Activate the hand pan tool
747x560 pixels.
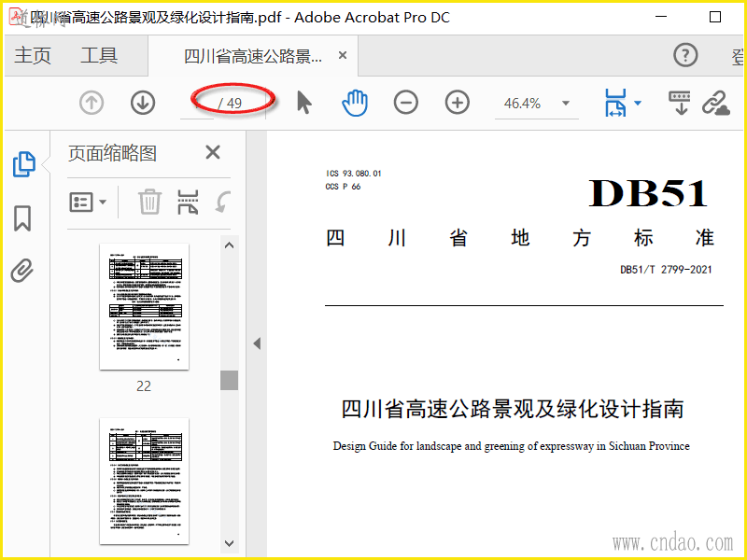pos(355,103)
